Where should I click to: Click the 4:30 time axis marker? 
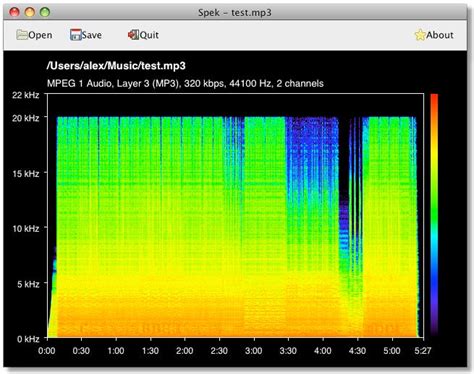(x=357, y=351)
